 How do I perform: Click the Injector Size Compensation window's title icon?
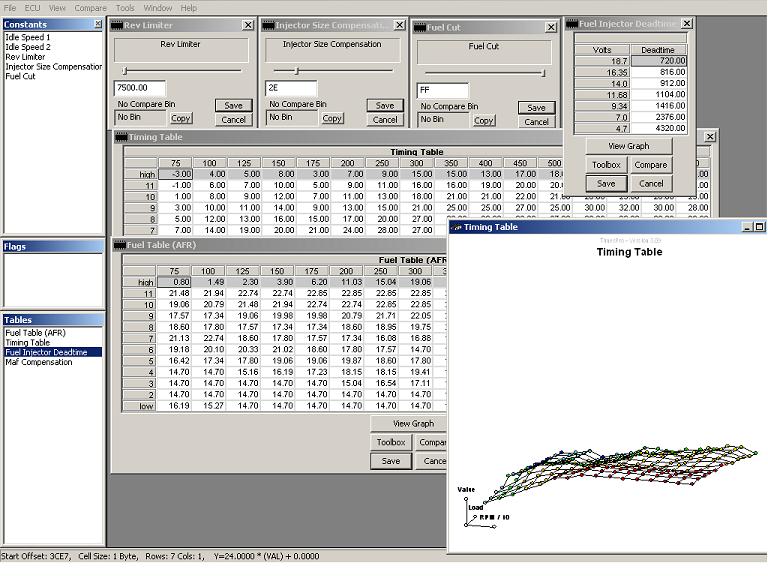(x=269, y=25)
